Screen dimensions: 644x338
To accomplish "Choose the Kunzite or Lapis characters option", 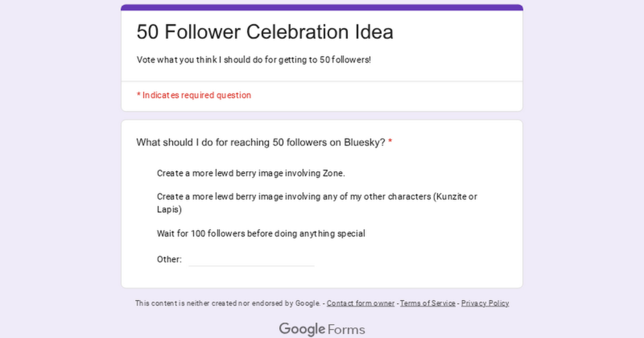I will click(317, 197).
